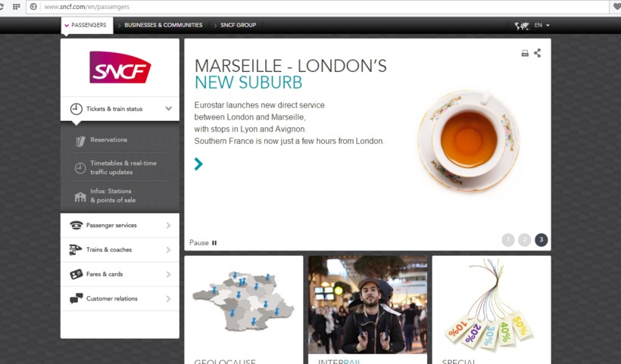
Task: Click the SNCF logo
Action: click(x=120, y=67)
